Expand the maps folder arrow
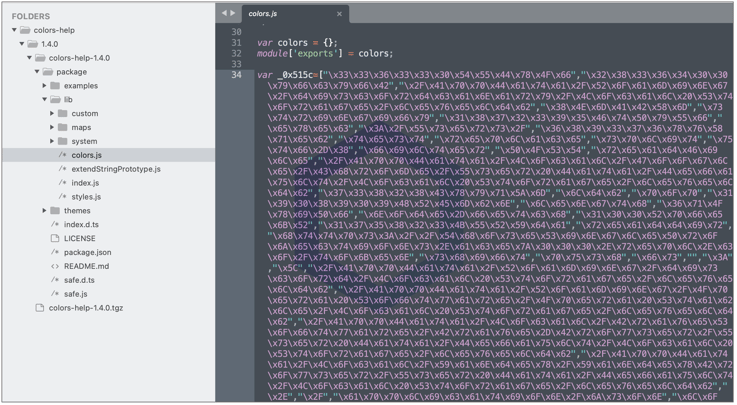The height and width of the screenshot is (405, 737). pyautogui.click(x=53, y=128)
